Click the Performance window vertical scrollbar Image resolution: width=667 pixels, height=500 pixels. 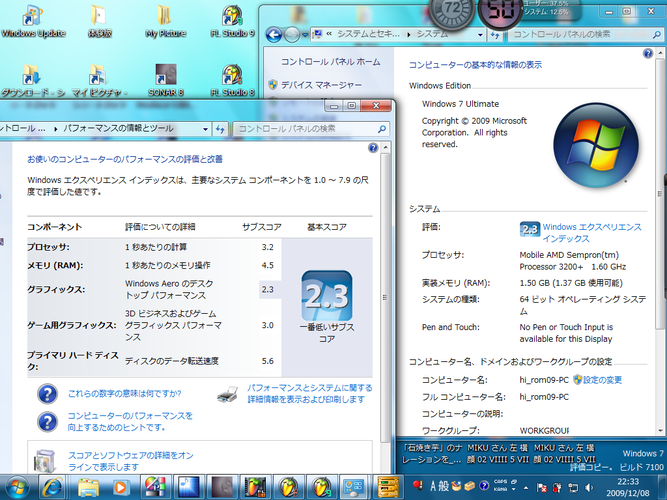point(385,298)
